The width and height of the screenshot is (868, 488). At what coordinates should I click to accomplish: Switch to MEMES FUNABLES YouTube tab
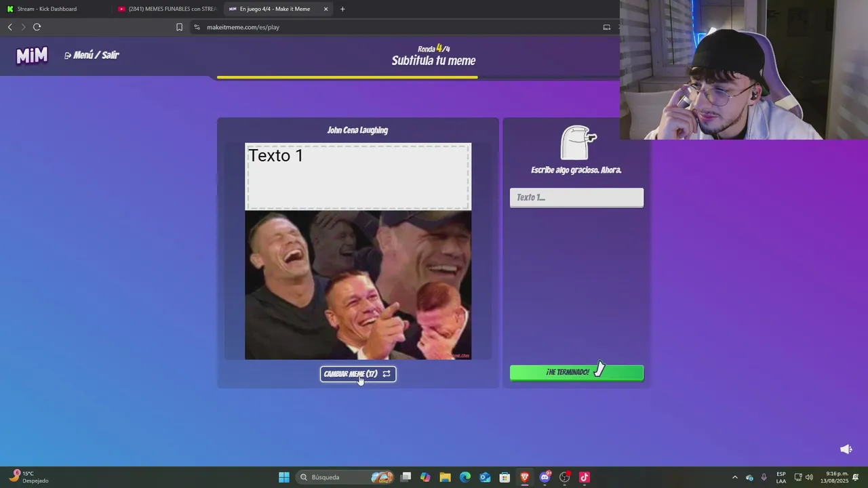tap(166, 9)
